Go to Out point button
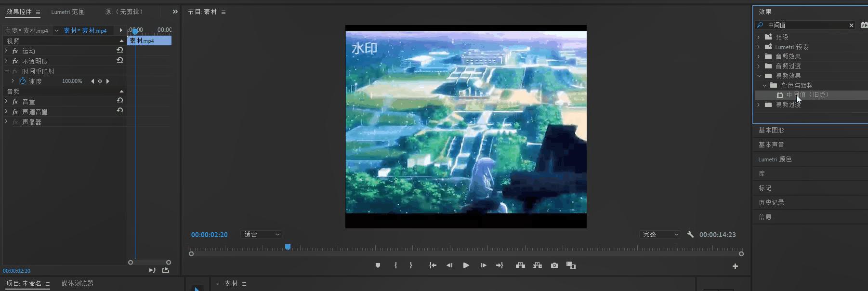868x291 pixels. point(500,265)
